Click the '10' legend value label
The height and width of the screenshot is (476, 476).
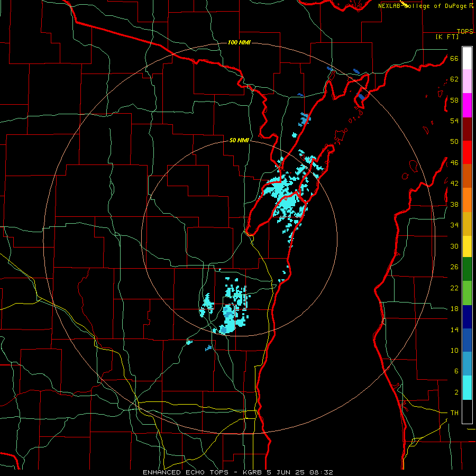click(x=454, y=350)
